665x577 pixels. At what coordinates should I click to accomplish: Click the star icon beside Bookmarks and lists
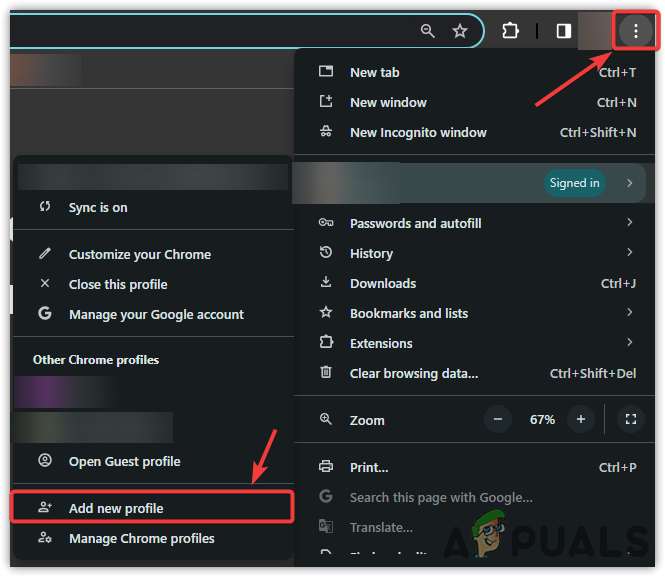(x=326, y=312)
